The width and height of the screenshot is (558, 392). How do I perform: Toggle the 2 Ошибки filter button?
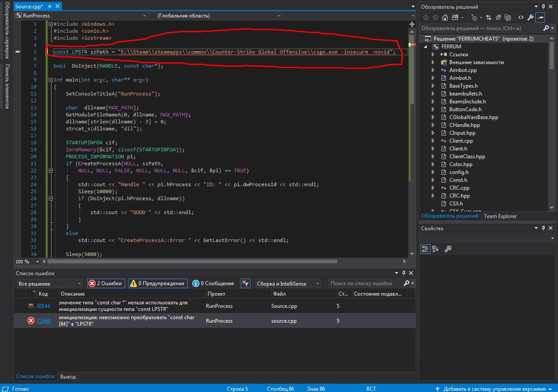[106, 283]
